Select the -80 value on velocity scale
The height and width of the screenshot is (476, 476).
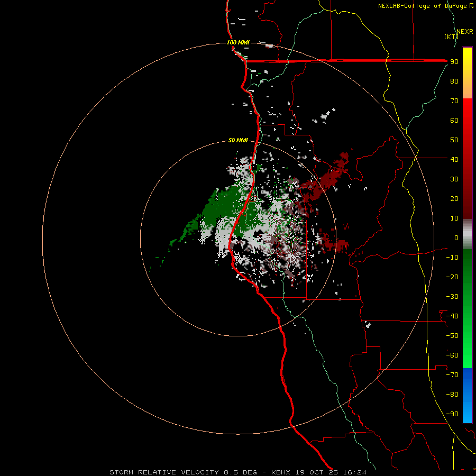pos(452,395)
